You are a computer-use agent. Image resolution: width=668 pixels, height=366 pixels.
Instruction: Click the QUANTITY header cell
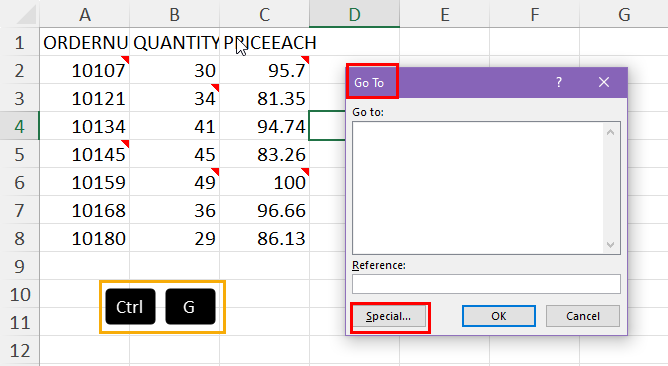[175, 43]
